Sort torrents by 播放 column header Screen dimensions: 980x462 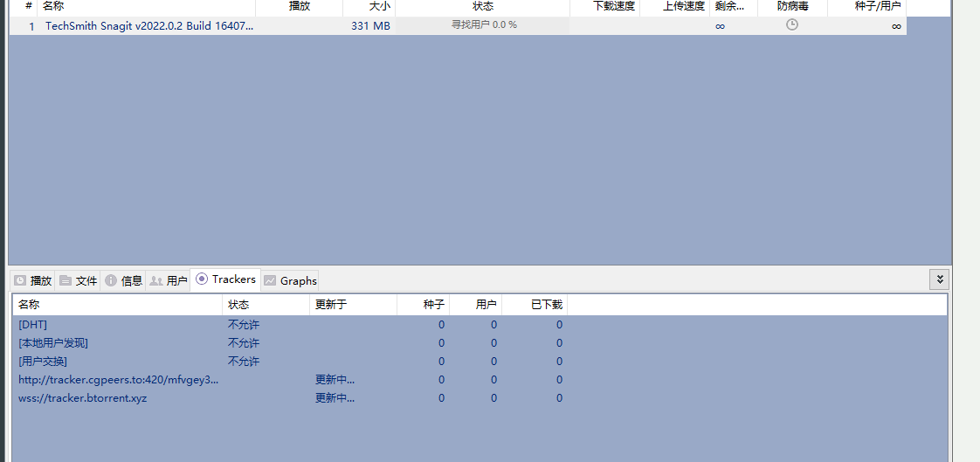(x=300, y=7)
